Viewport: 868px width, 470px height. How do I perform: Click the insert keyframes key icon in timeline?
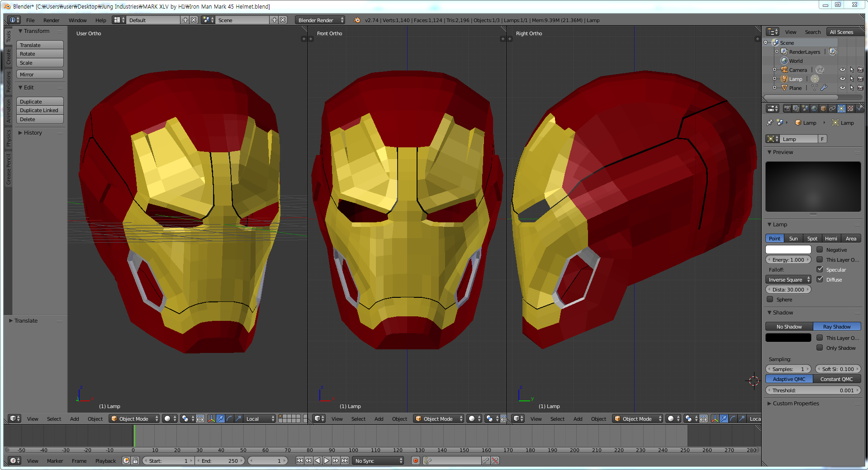tap(486, 461)
